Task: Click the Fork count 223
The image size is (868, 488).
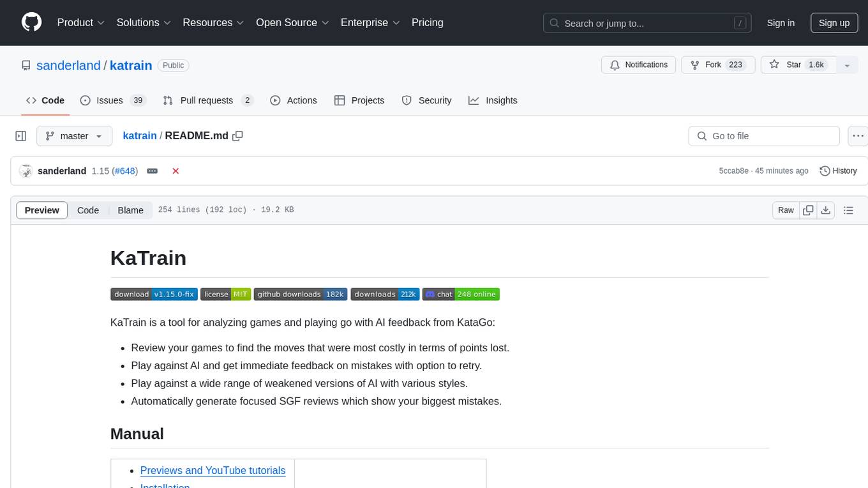Action: tap(735, 65)
